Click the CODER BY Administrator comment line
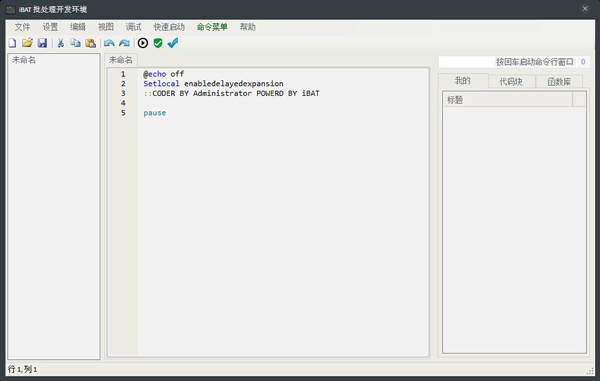 point(231,93)
